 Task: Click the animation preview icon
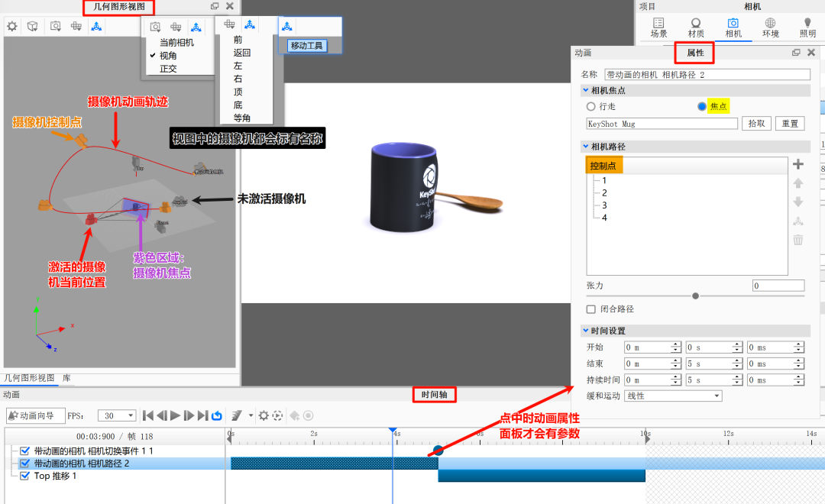(278, 415)
